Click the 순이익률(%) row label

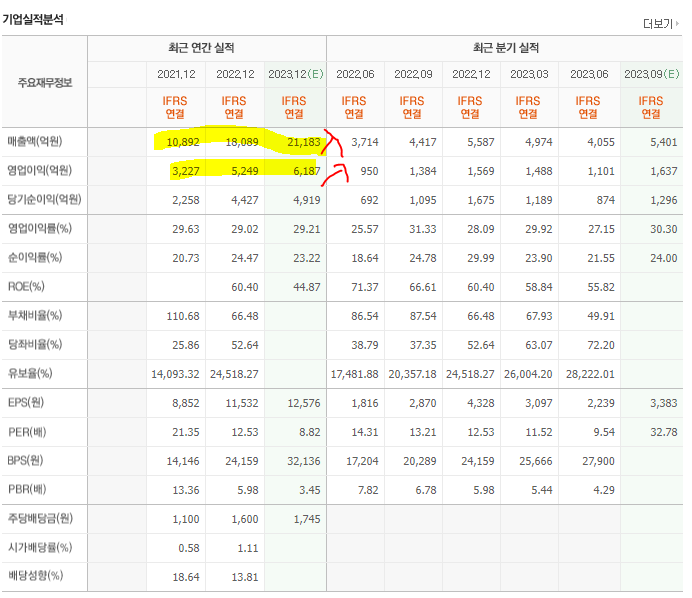[x=35, y=258]
